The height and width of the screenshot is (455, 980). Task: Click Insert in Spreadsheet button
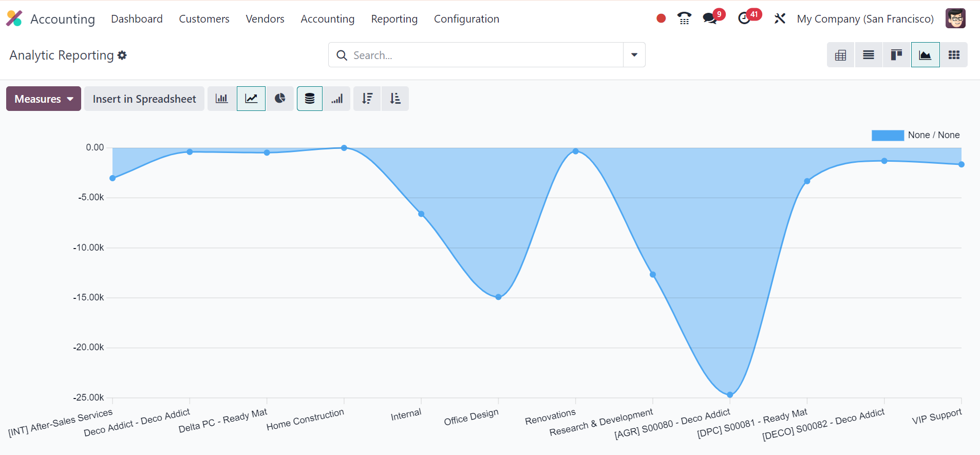144,99
